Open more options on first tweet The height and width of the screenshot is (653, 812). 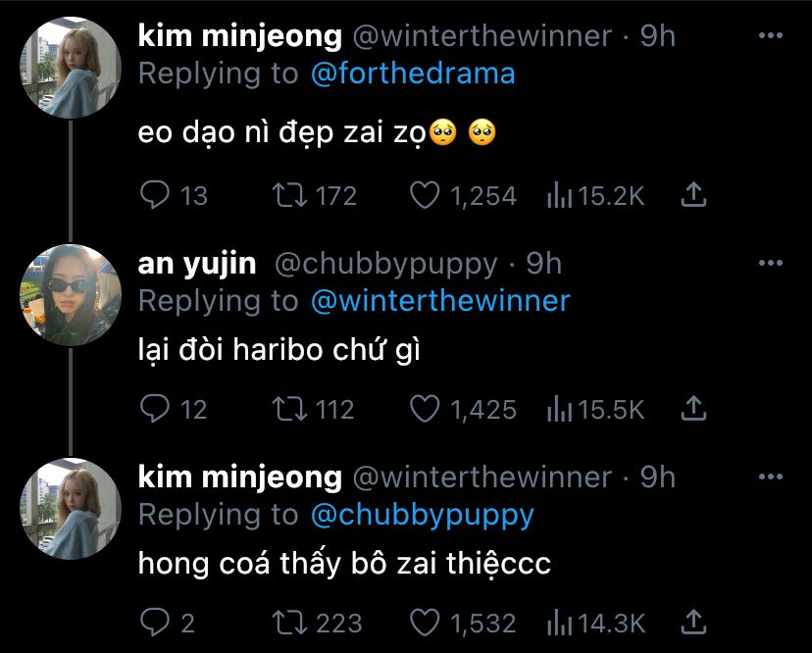pyautogui.click(x=770, y=35)
